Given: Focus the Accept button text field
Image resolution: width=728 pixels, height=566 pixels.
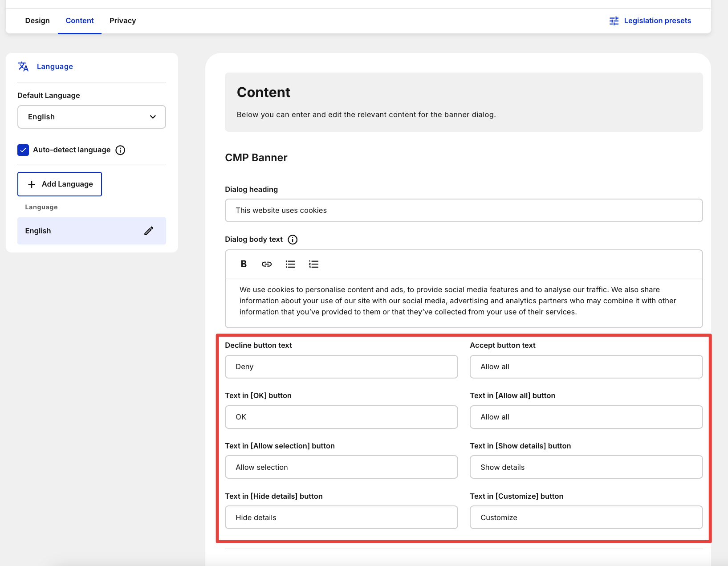Looking at the screenshot, I should pyautogui.click(x=586, y=366).
